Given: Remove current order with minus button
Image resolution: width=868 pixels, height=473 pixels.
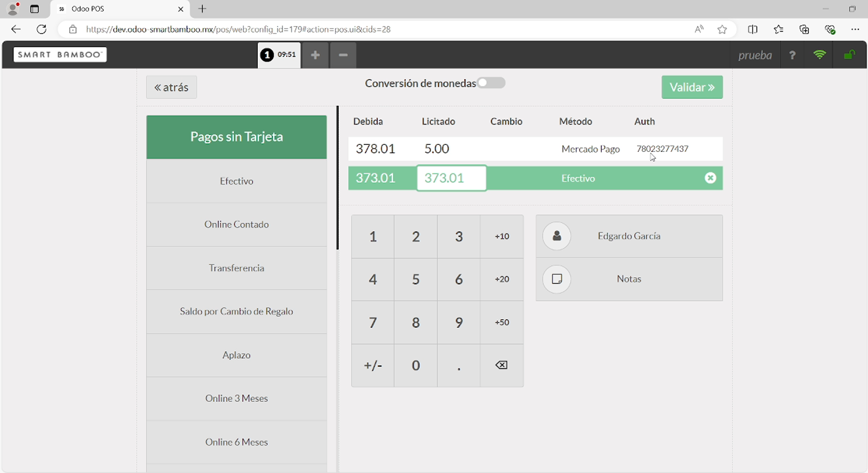Looking at the screenshot, I should [343, 55].
